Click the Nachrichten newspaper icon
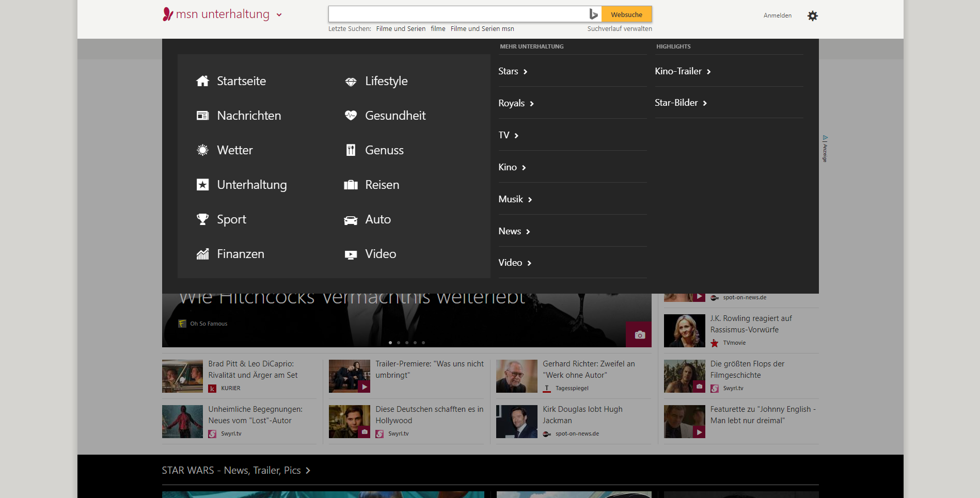980x498 pixels. (x=202, y=116)
